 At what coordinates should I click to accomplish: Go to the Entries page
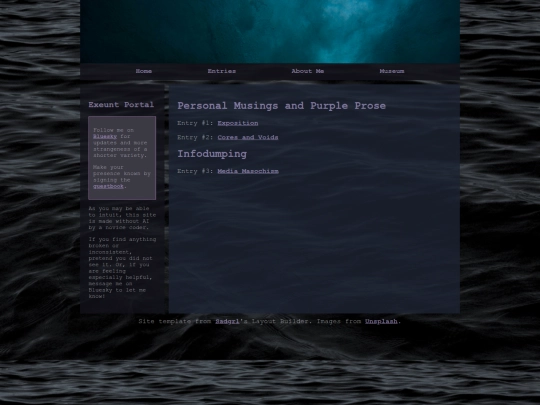point(222,71)
